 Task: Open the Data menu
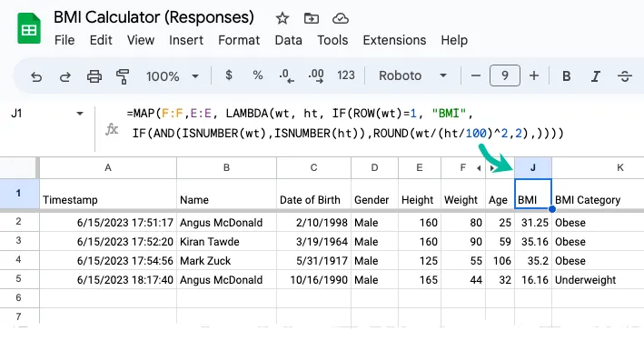tap(288, 40)
